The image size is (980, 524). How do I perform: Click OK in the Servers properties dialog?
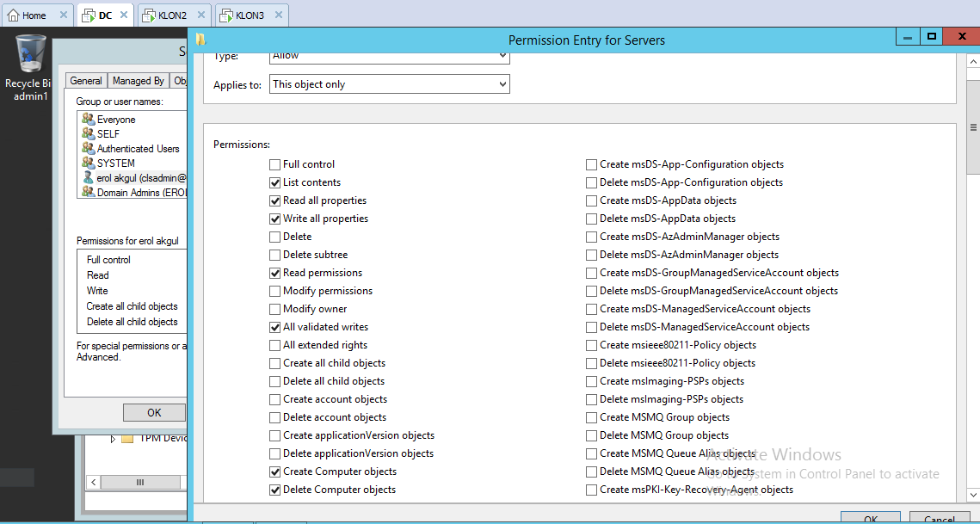154,412
